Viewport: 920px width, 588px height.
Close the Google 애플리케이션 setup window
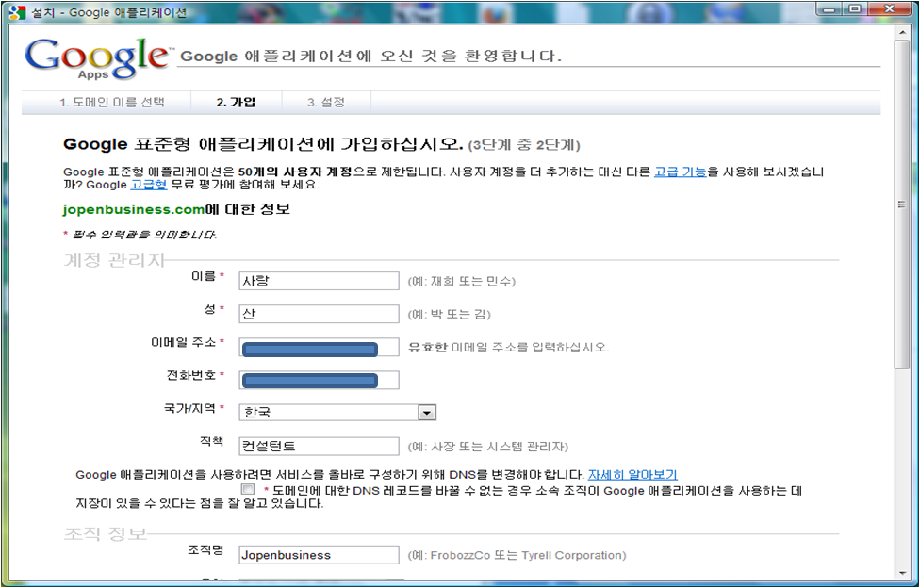[889, 8]
